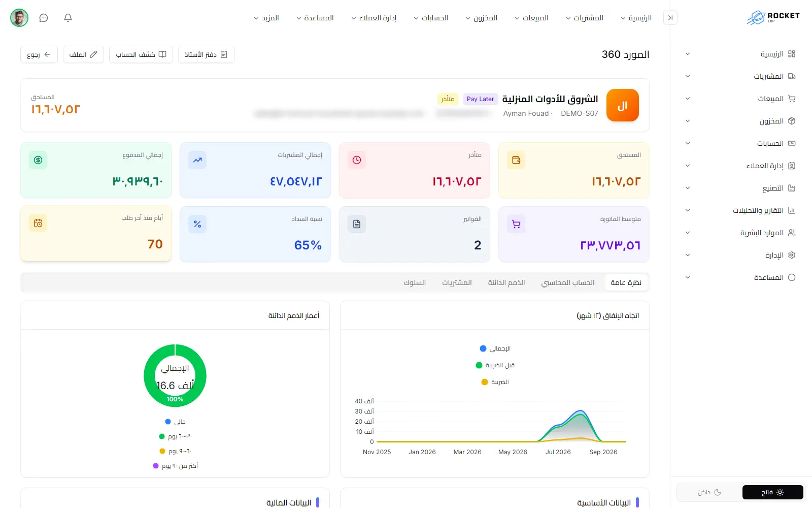Click the calendar icon on أيام منذ آخر طلب card

pos(38,223)
